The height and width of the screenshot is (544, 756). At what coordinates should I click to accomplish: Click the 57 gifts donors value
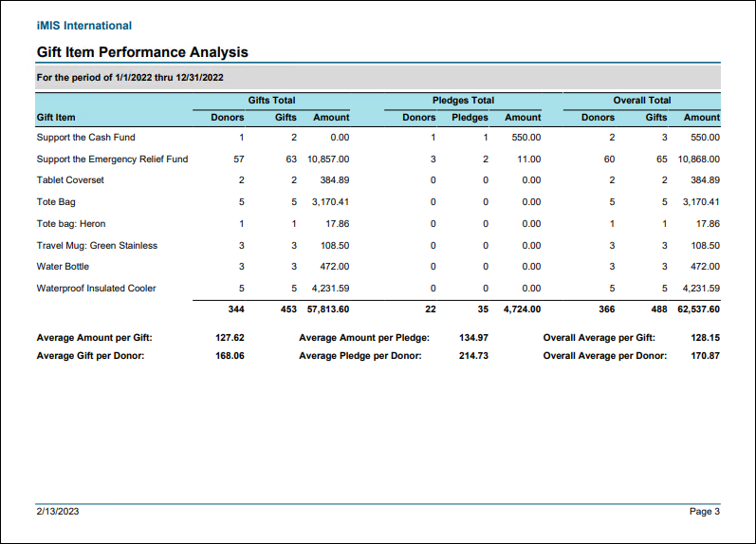click(x=239, y=159)
